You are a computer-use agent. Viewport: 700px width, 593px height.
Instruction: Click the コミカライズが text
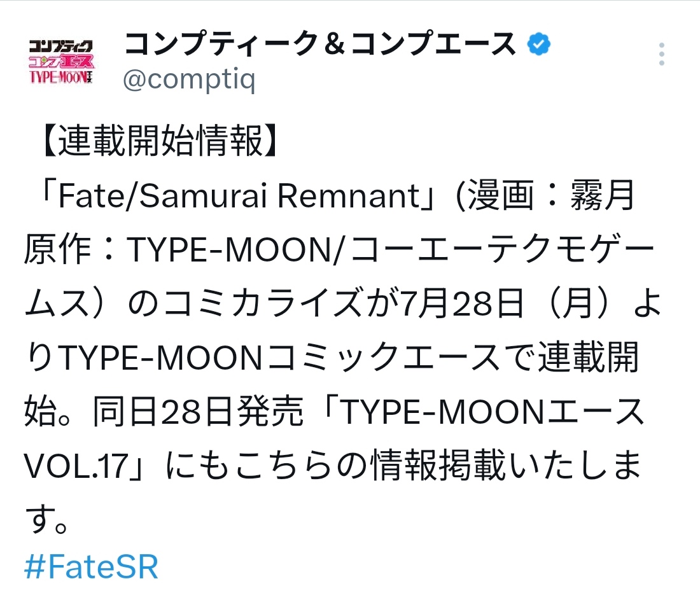[282, 303]
